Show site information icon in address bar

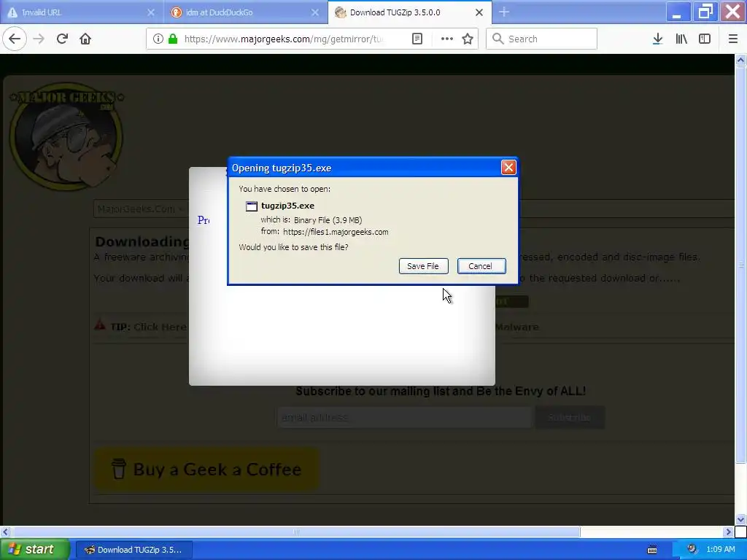[158, 39]
